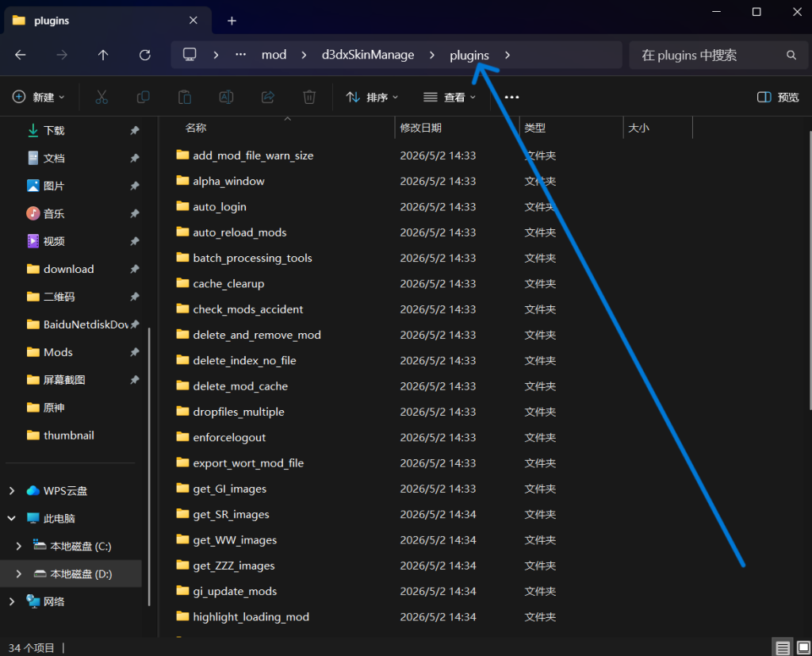Expand the WPS云盘 tree node
Viewport: 812px width, 656px height.
tap(12, 491)
